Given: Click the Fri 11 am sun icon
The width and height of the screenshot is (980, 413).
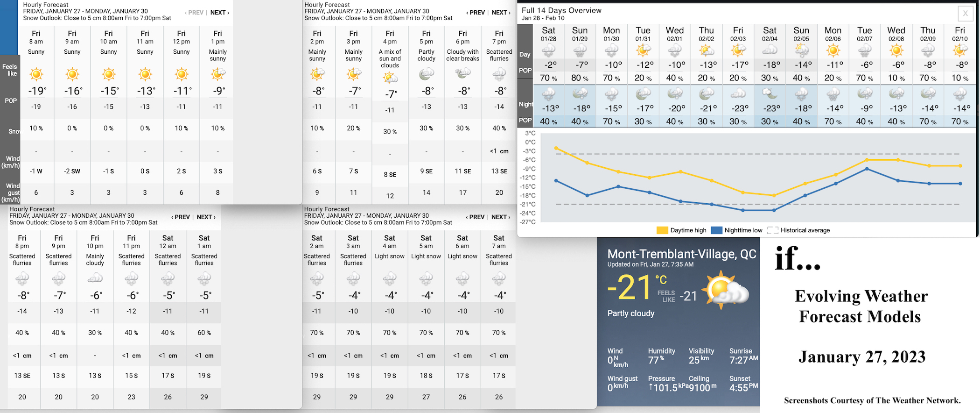Looking at the screenshot, I should click(145, 74).
